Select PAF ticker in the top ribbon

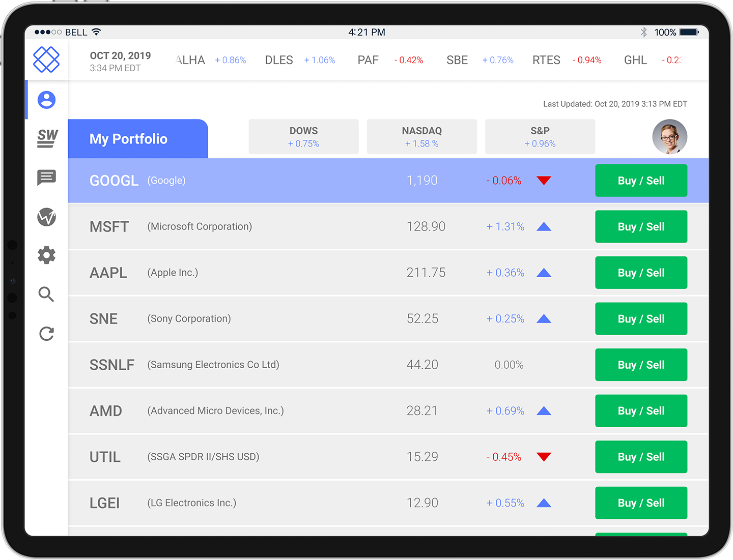[368, 60]
